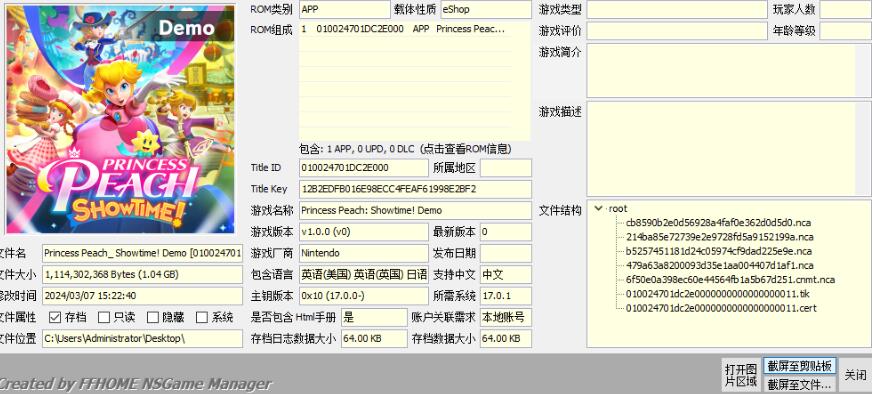Screen dimensions: 872x394
Task: Click the 文件名 field with Princess Peach_ Showtime!
Action: tap(142, 253)
